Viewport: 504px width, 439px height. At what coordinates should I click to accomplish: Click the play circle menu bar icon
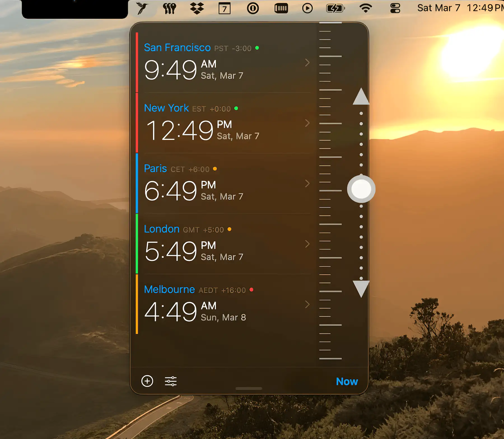[307, 8]
